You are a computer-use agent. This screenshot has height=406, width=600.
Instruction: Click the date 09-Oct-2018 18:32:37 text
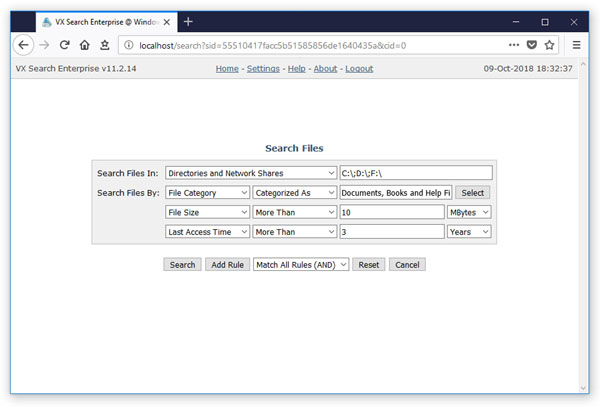[528, 68]
